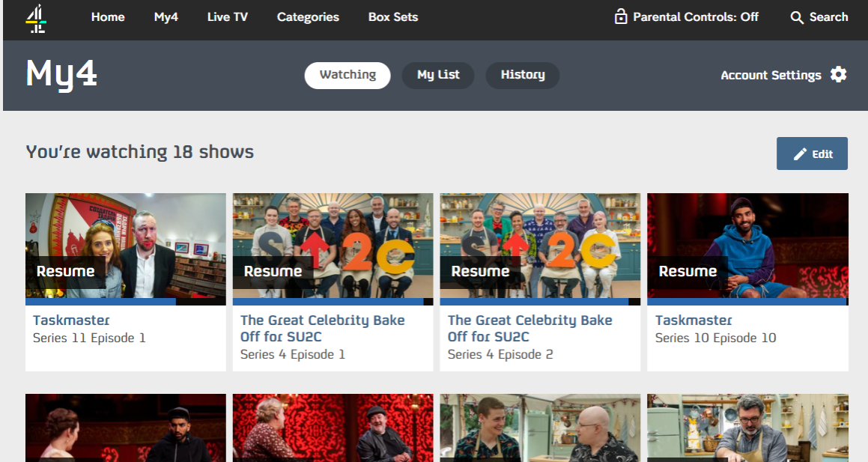Open Box Sets
Image resolution: width=868 pixels, height=462 pixels.
point(393,17)
